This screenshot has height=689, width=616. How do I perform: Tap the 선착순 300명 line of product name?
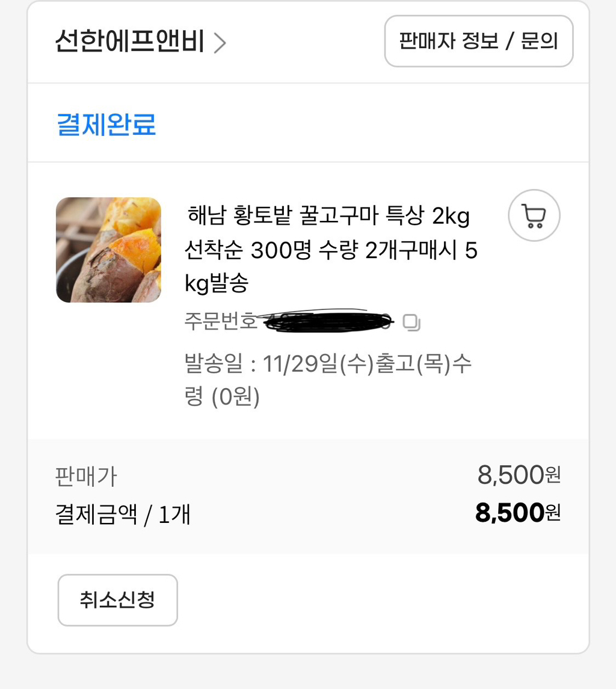331,250
